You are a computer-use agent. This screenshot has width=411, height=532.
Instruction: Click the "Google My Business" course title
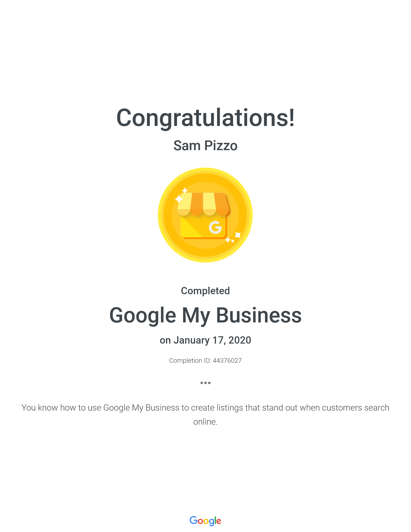point(205,315)
